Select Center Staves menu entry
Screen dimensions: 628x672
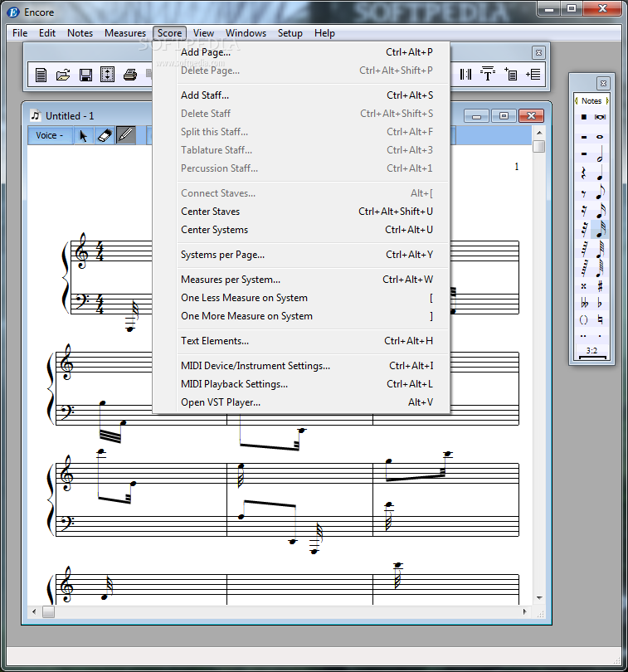coord(301,212)
